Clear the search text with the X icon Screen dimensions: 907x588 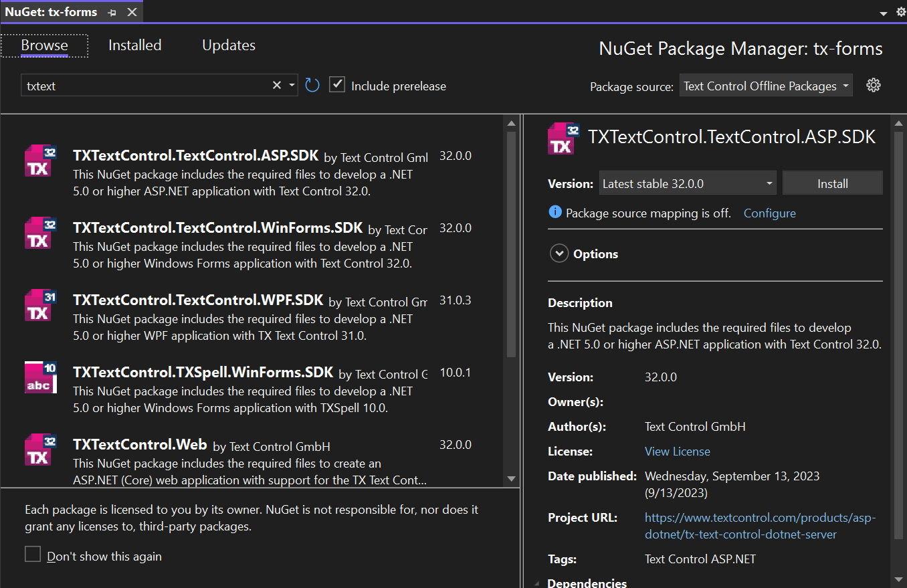click(277, 85)
